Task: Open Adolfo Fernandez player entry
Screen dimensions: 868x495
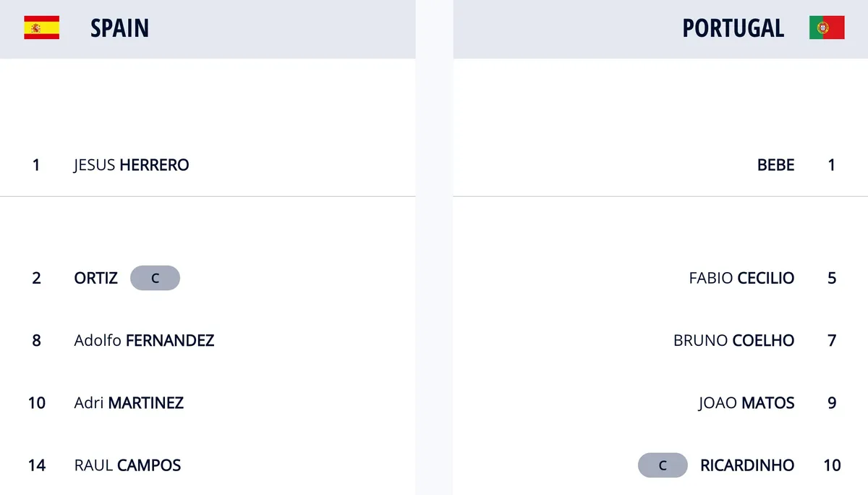Action: tap(144, 340)
